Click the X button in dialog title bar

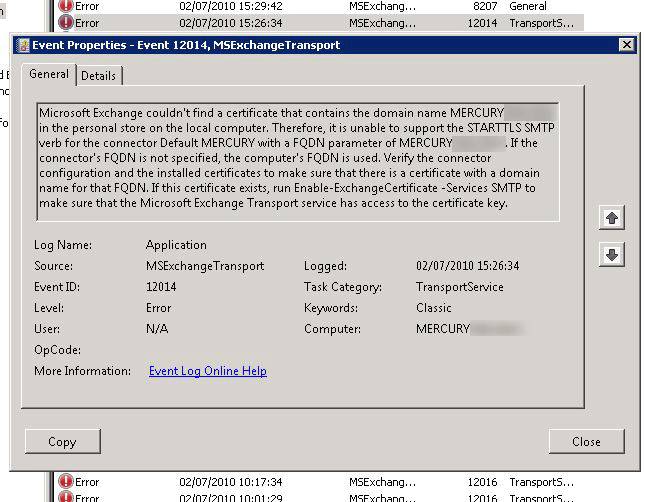click(x=627, y=45)
